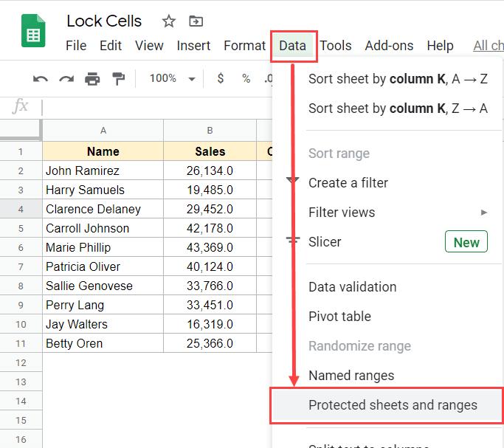Format as percent with % icon
504x448 pixels.
[x=246, y=78]
